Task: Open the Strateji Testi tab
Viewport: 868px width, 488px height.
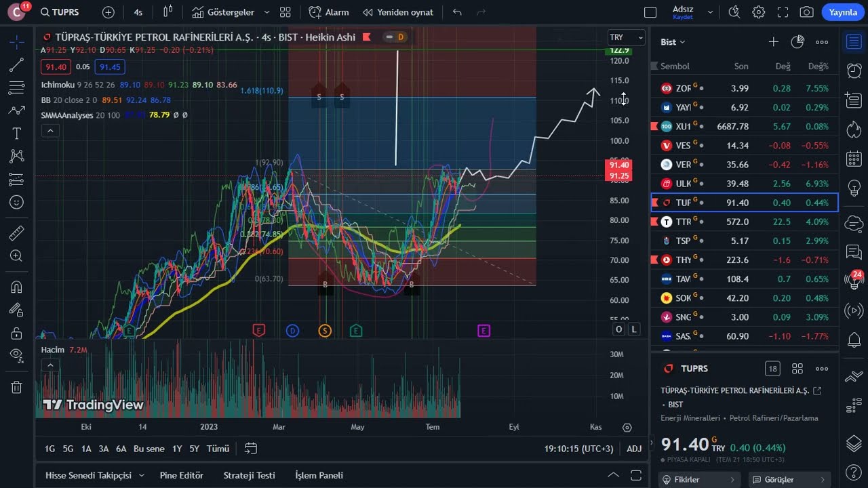Action: click(x=249, y=475)
